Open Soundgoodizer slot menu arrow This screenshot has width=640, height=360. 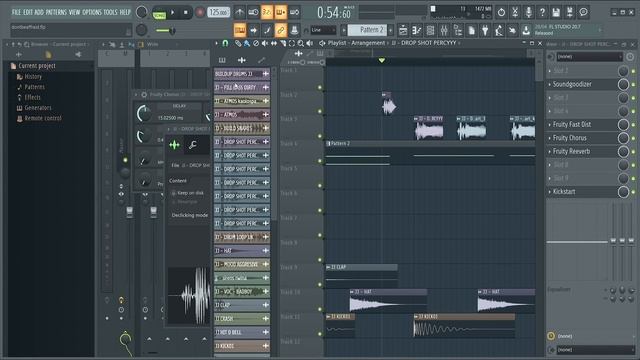[549, 84]
